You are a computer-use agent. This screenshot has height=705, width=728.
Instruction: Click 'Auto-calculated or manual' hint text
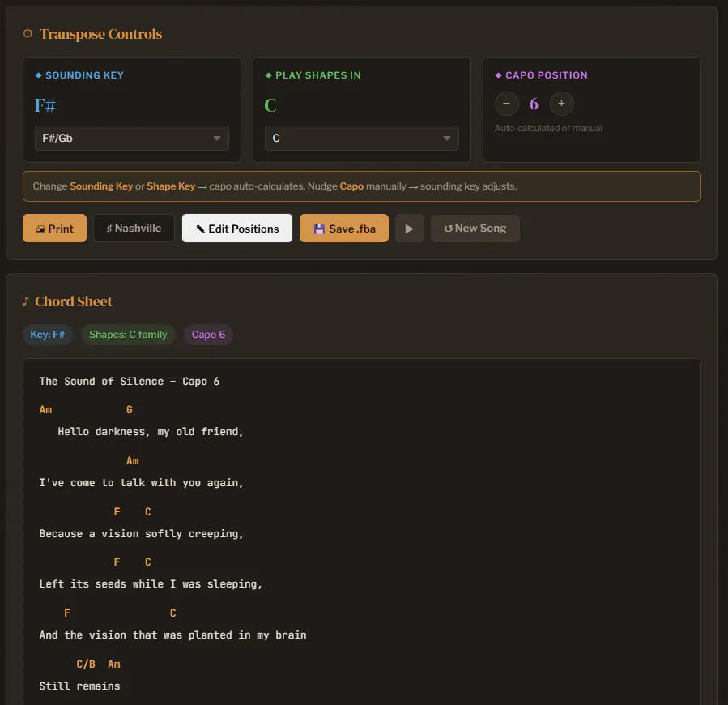pos(548,128)
